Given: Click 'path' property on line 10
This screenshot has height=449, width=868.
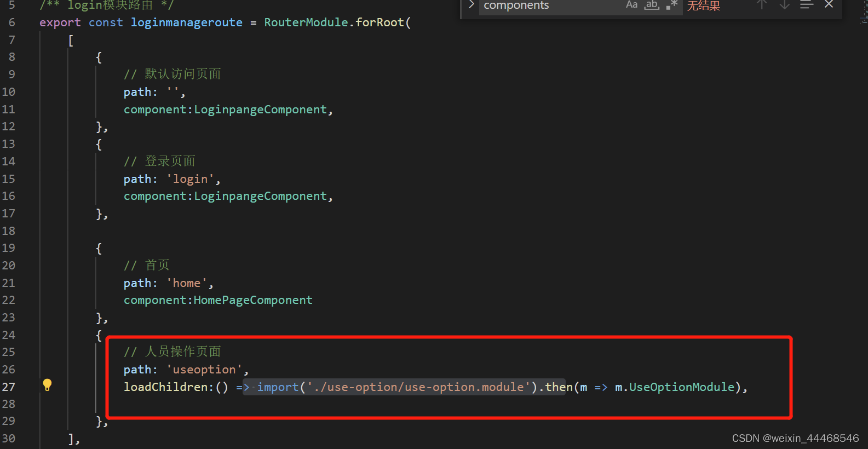Looking at the screenshot, I should tap(137, 92).
